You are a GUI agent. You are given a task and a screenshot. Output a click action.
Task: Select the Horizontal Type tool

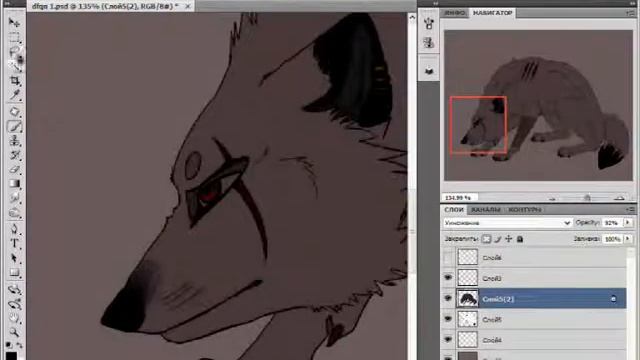coord(14,243)
